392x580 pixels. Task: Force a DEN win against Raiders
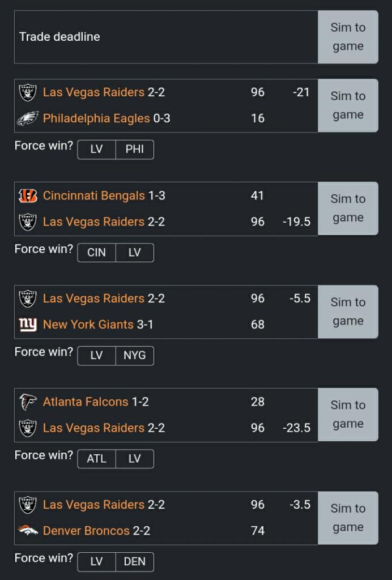[135, 562]
